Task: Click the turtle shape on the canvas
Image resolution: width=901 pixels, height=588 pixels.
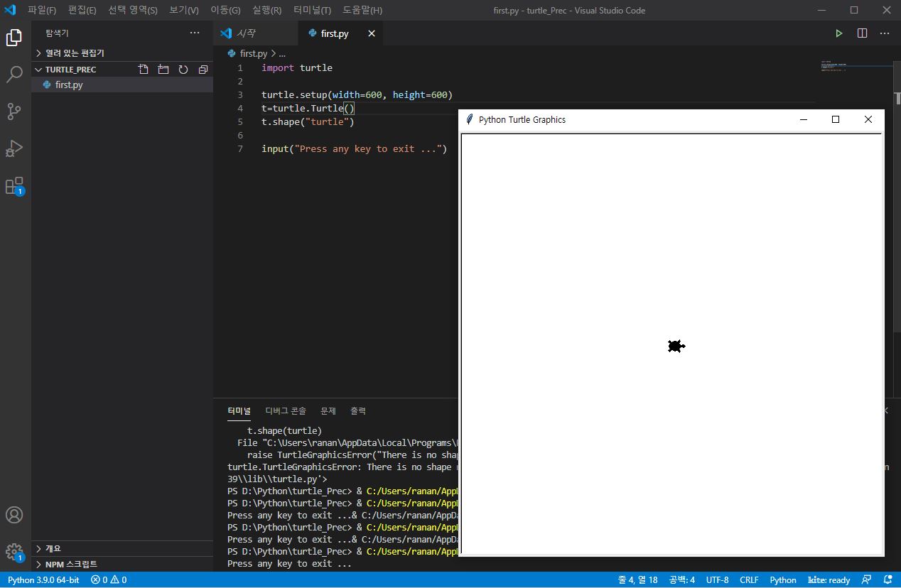Action: [676, 346]
